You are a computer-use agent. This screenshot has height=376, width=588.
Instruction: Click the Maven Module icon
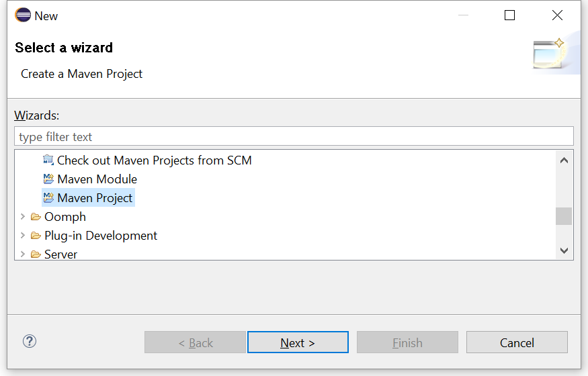[48, 179]
